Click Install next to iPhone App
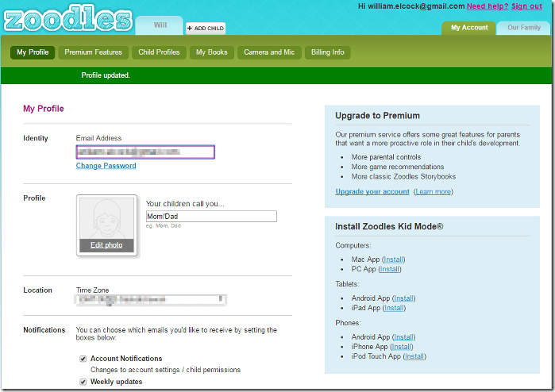The image size is (555, 392). [402, 347]
